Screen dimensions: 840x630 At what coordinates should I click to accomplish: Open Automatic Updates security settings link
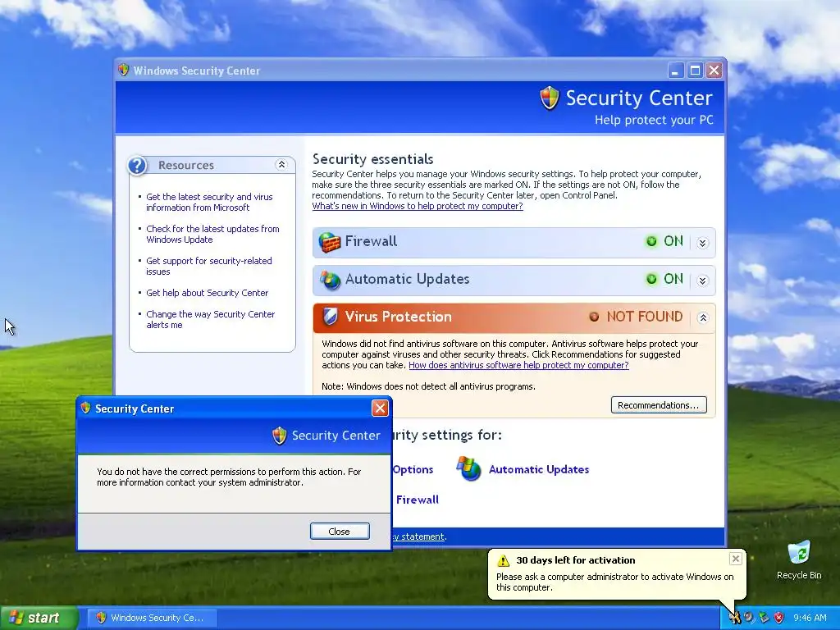tap(538, 469)
